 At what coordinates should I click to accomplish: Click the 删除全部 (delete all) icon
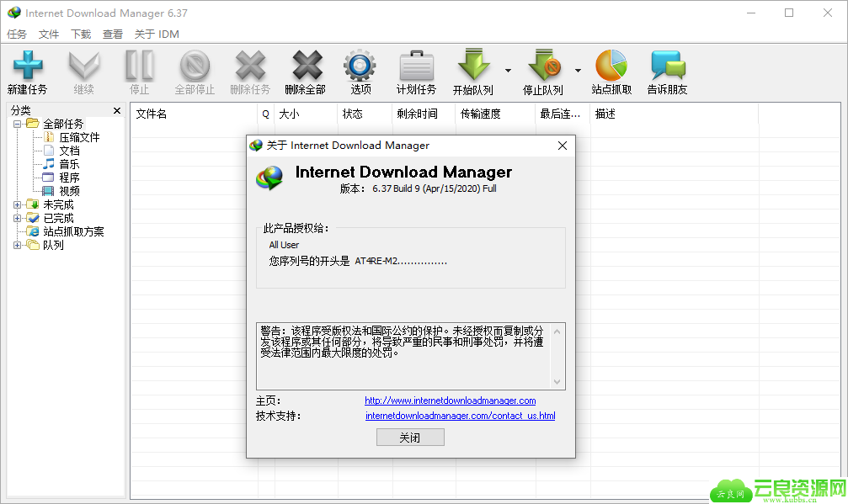tap(307, 66)
